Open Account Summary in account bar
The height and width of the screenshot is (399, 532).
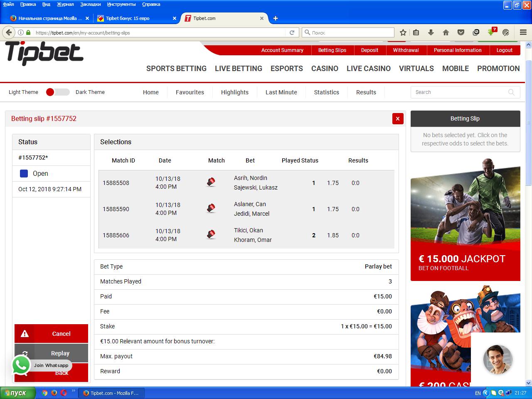[x=282, y=50]
